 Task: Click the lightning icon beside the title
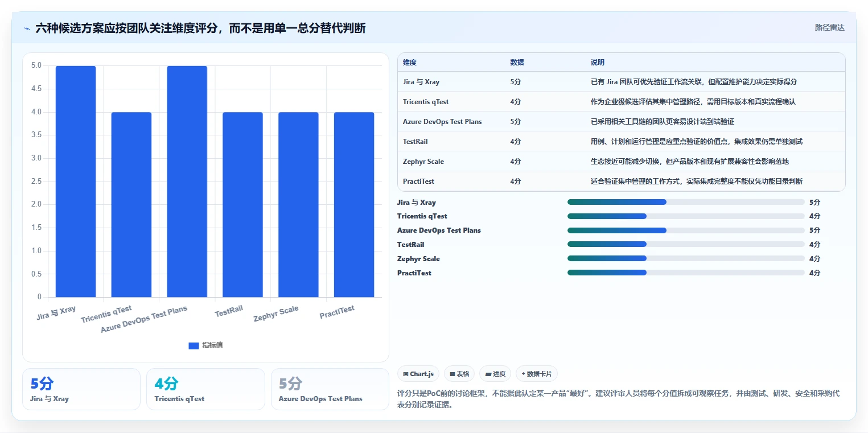tap(27, 28)
